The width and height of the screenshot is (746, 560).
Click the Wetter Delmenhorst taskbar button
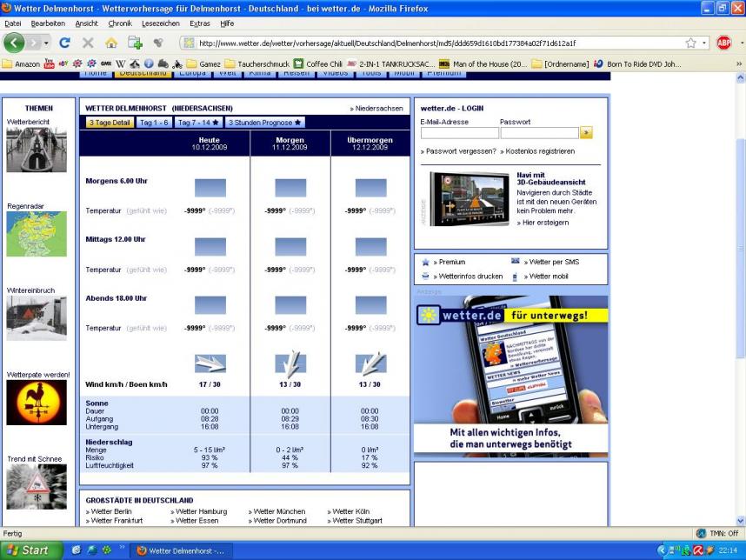(181, 550)
